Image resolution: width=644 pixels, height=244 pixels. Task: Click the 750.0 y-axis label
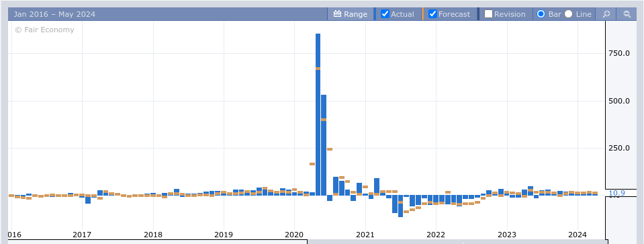click(619, 53)
